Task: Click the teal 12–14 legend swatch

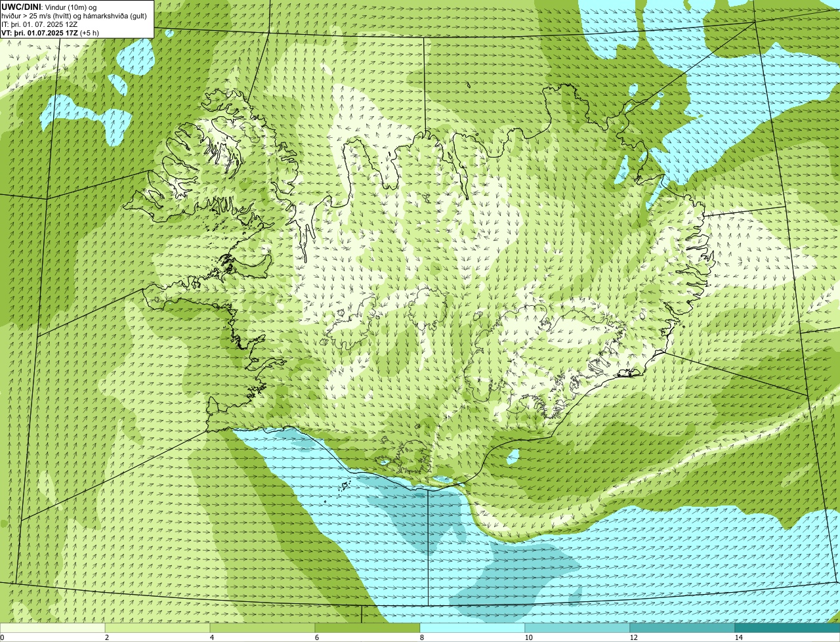Action: tap(682, 628)
